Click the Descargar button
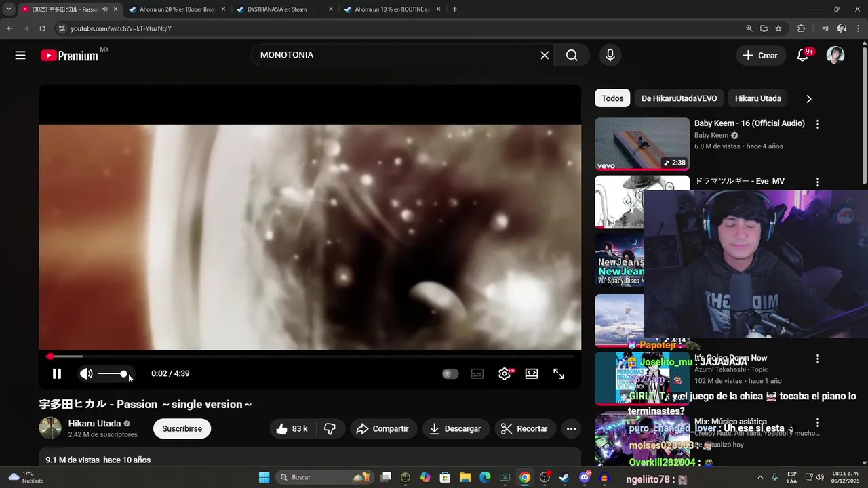 (x=455, y=429)
